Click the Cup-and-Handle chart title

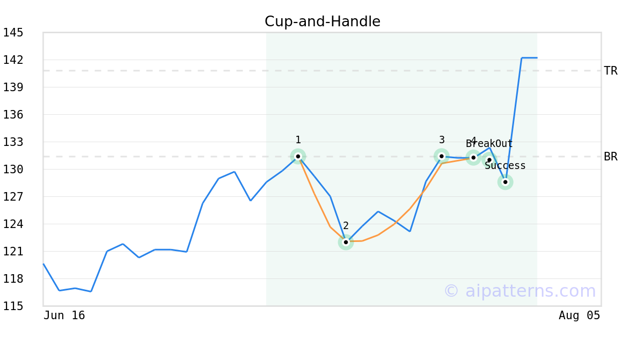(323, 22)
